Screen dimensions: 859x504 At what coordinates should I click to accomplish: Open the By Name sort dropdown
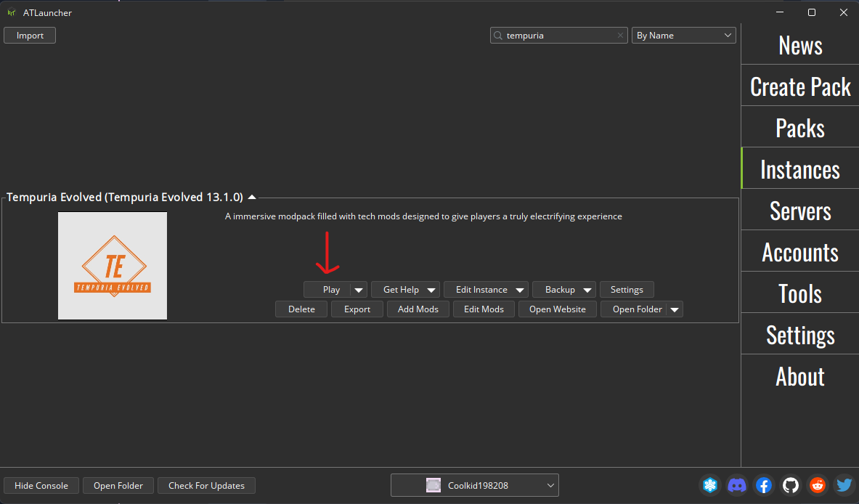coord(684,36)
